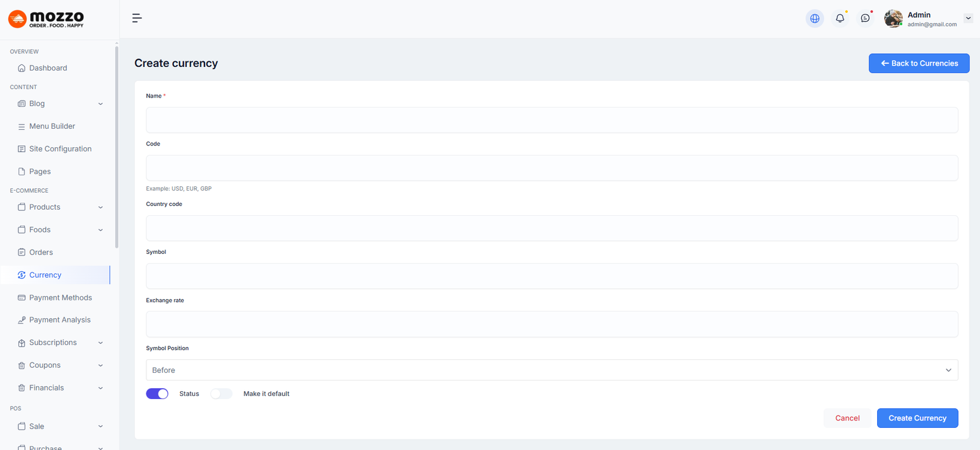Click the hamburger sidebar toggle icon
The image size is (980, 450).
[x=137, y=18]
